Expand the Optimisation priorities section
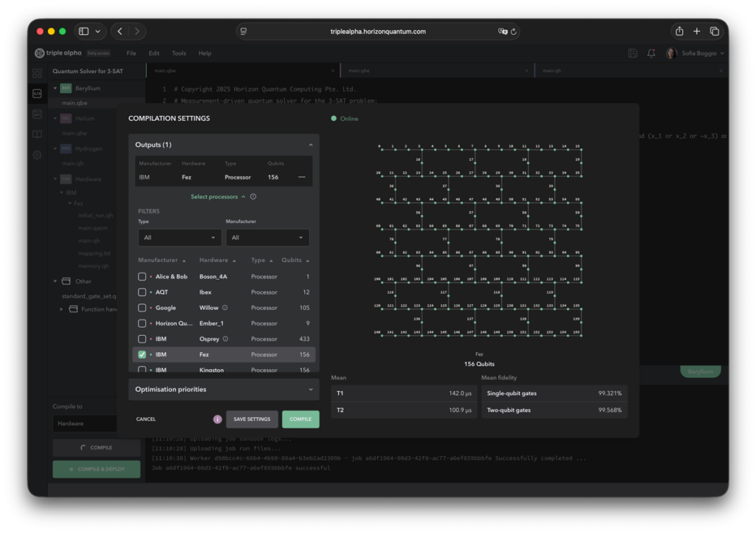Image resolution: width=756 pixels, height=533 pixels. [224, 389]
